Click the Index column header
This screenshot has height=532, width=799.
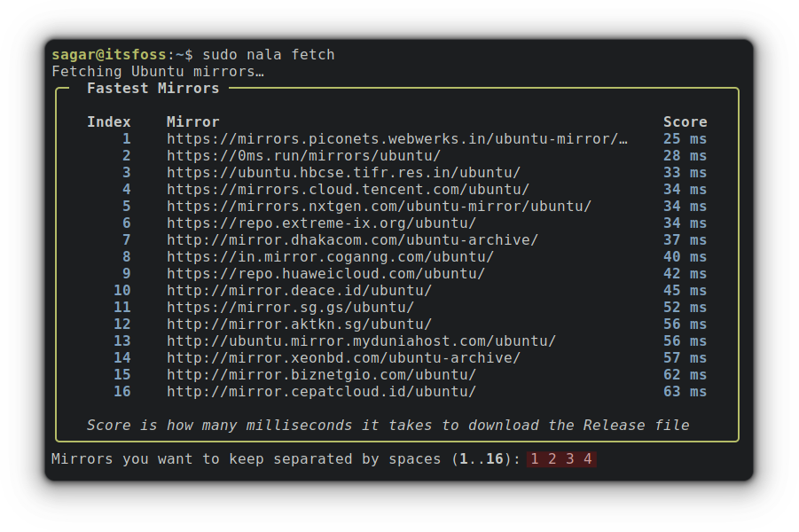tap(108, 121)
